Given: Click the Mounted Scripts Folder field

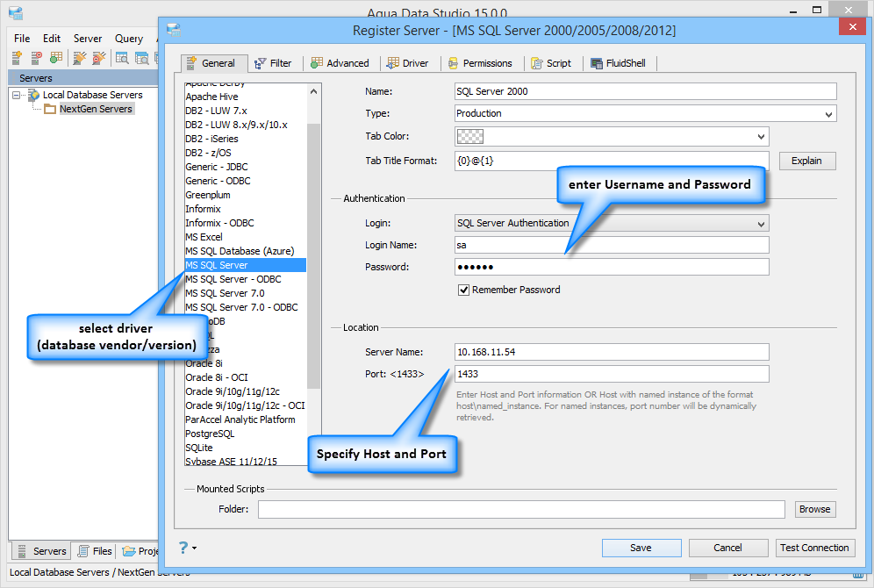Looking at the screenshot, I should [x=521, y=509].
